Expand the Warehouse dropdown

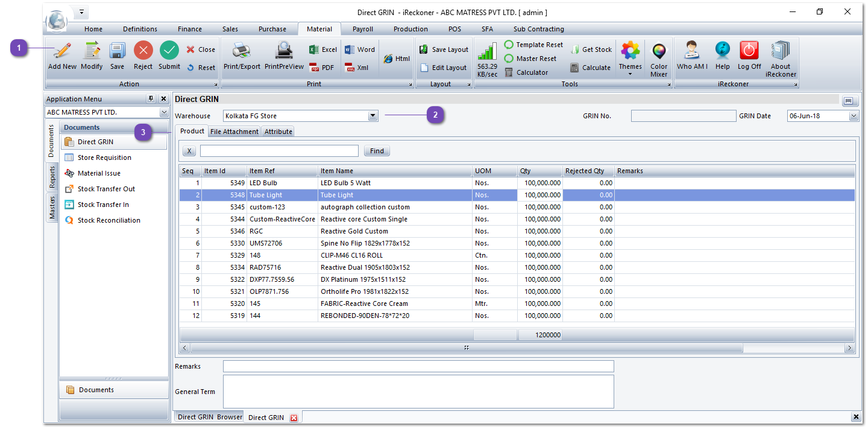point(373,116)
